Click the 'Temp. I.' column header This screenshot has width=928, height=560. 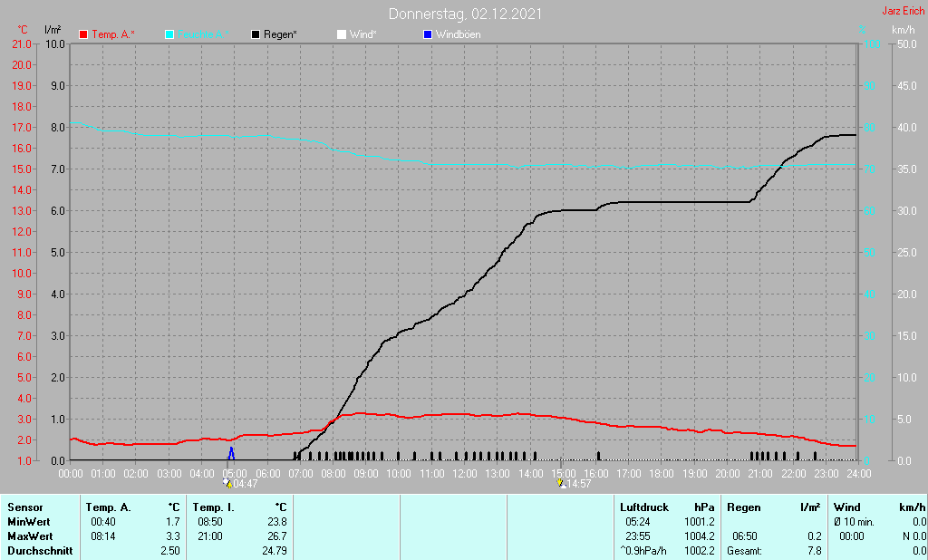pyautogui.click(x=213, y=507)
